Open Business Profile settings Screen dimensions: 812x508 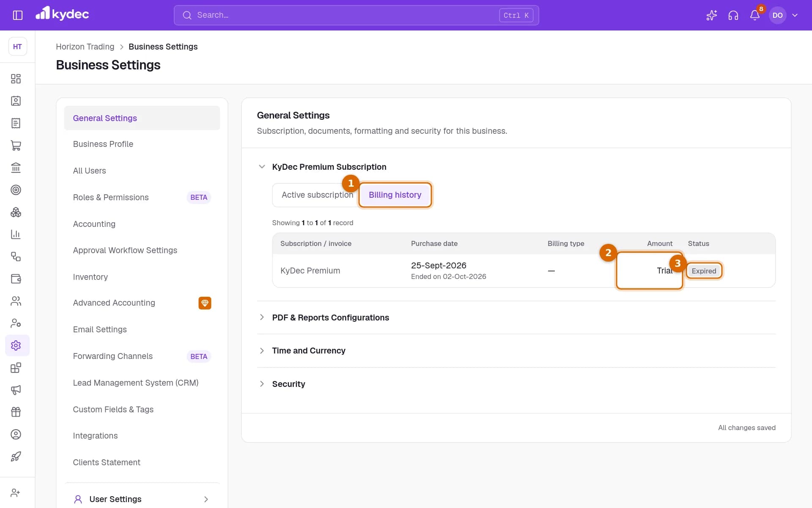coord(142,144)
